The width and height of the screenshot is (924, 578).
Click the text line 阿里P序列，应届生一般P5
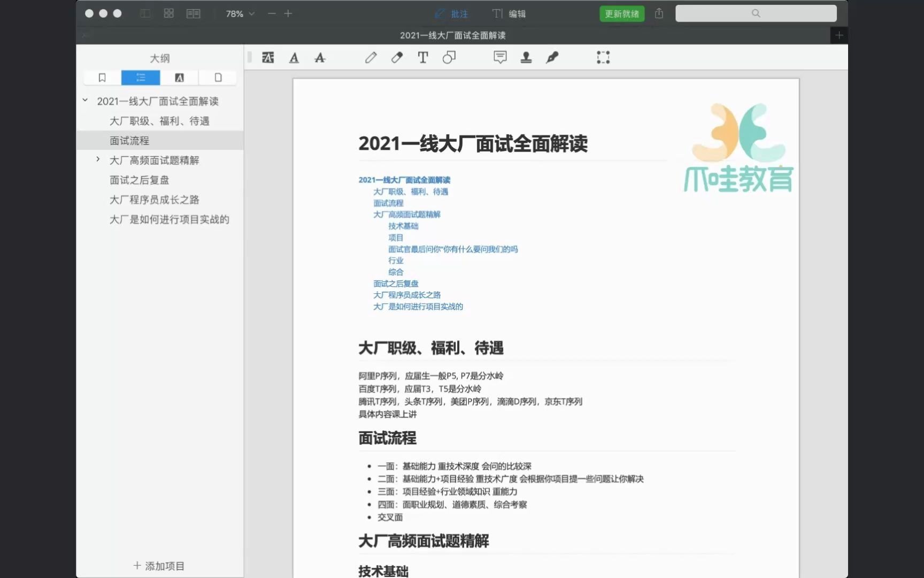pos(430,376)
